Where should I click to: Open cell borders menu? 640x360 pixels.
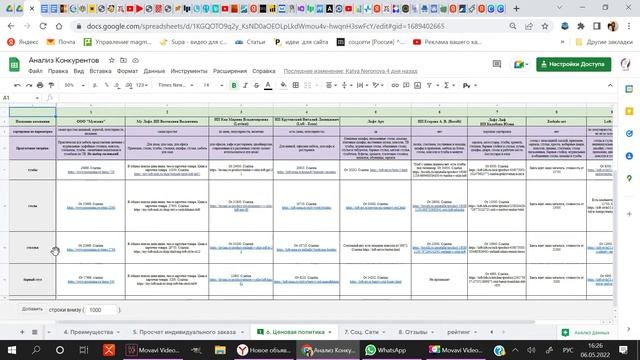[x=296, y=85]
